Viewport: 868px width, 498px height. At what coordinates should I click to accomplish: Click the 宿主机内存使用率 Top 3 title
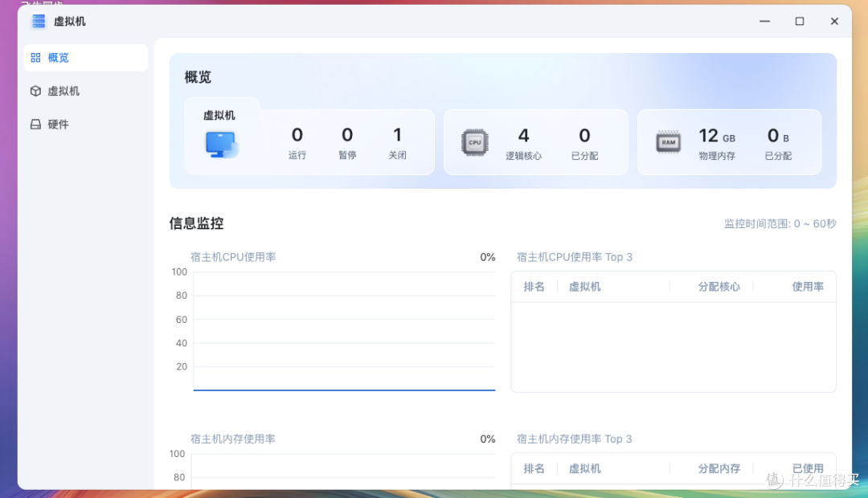pos(574,439)
